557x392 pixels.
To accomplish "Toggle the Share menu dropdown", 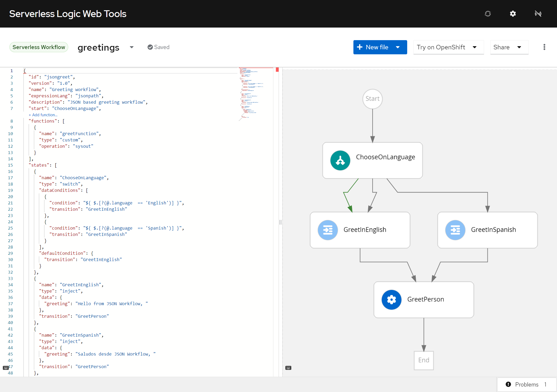I will tap(520, 47).
